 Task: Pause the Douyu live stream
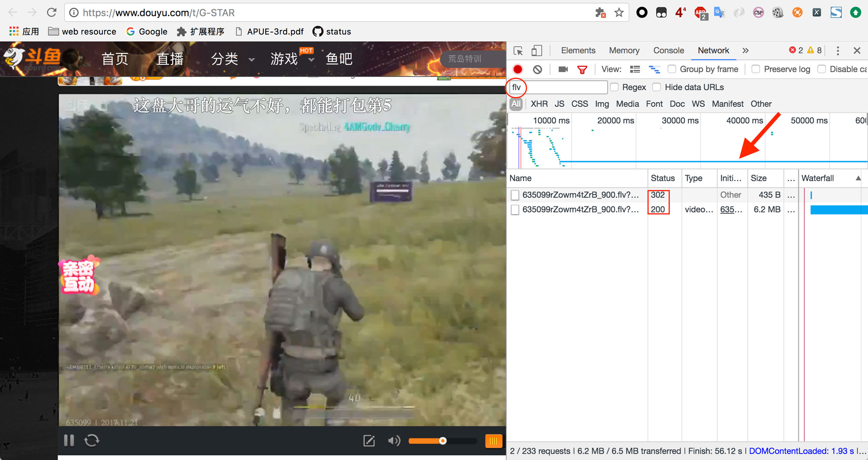pyautogui.click(x=69, y=440)
